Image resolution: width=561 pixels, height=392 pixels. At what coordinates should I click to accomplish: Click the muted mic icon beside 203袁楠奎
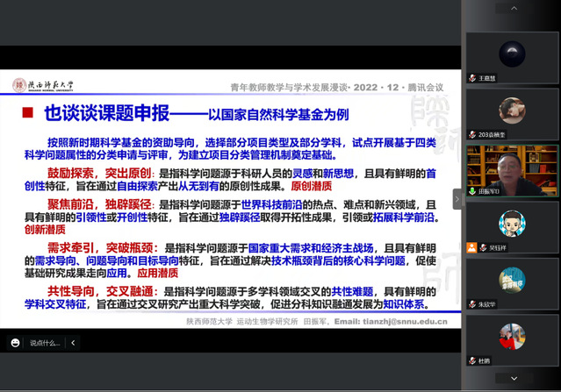point(471,134)
